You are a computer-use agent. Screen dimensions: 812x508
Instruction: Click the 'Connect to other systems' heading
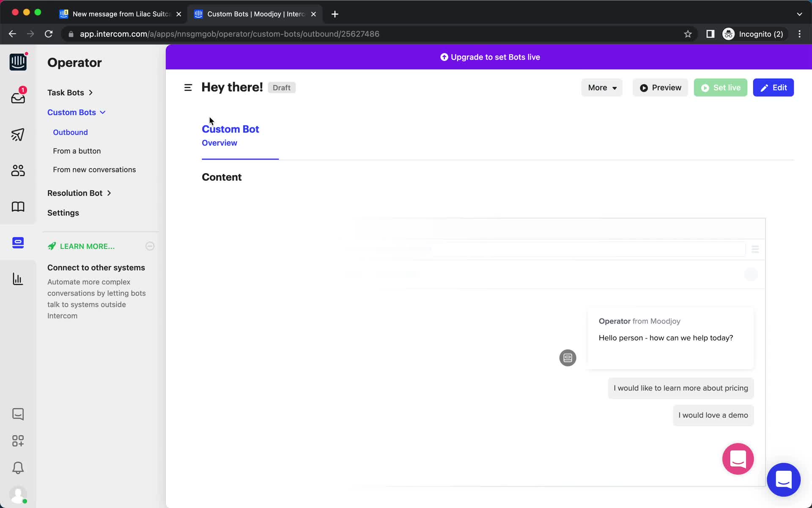point(96,268)
